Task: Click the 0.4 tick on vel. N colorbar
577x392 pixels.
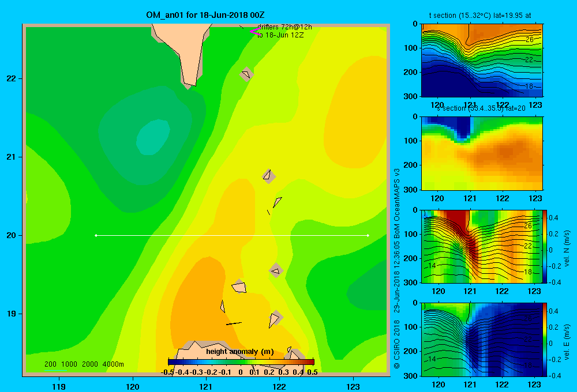Action: pyautogui.click(x=553, y=218)
